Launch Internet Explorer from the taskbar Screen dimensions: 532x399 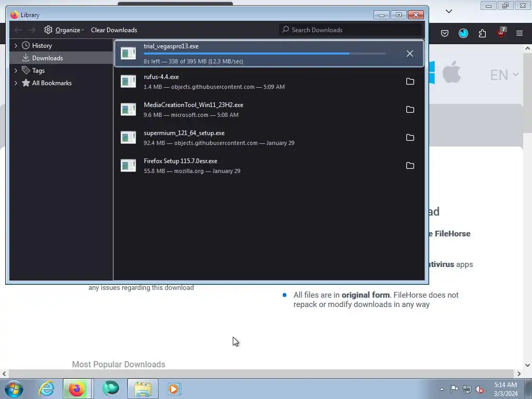coord(46,389)
